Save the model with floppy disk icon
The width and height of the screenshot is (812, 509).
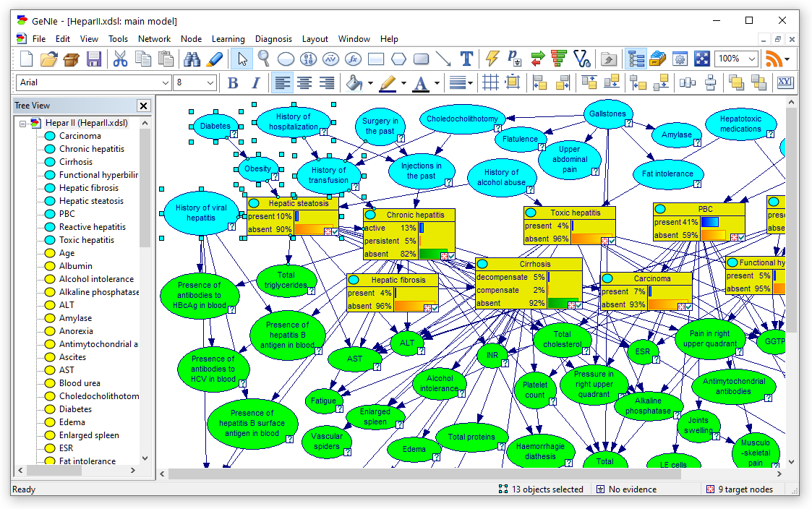point(94,59)
